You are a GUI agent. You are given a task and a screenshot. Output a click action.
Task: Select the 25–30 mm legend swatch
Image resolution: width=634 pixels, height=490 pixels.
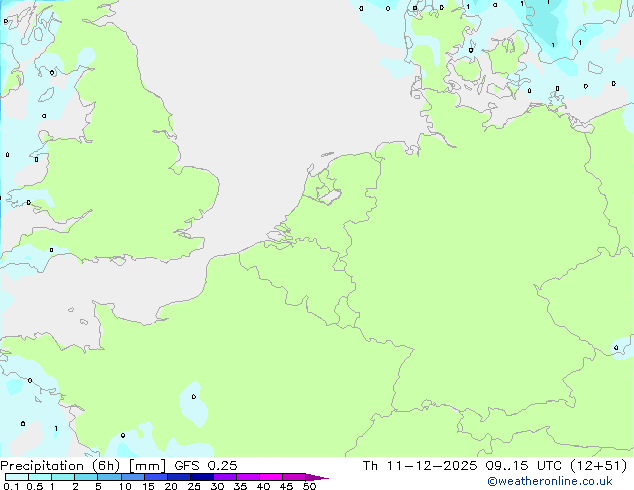coord(202,477)
